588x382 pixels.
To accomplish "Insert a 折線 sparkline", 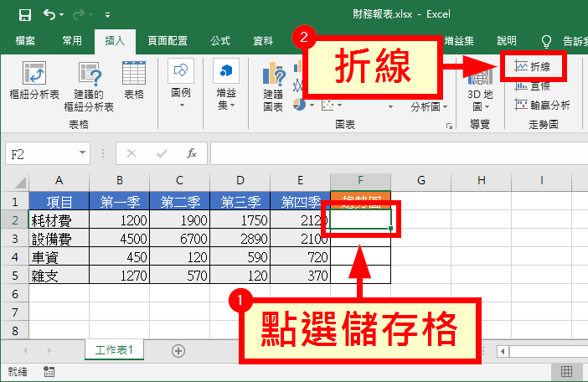I will tap(533, 66).
